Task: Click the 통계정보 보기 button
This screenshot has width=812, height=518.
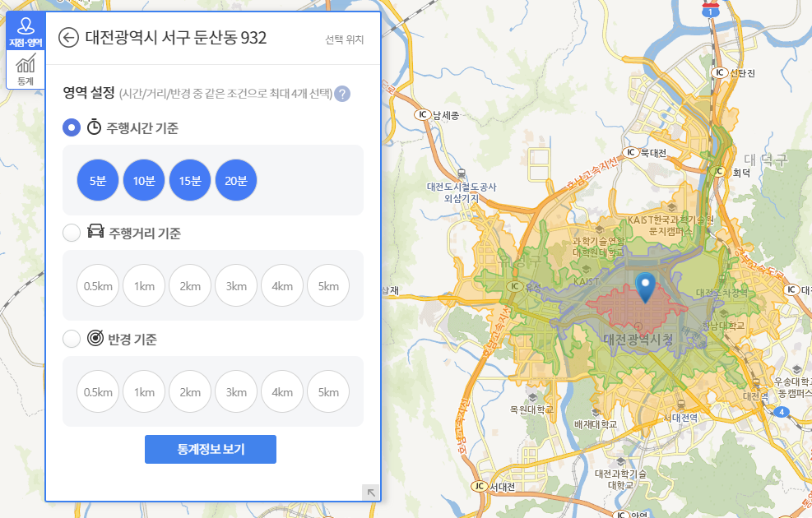Action: pos(210,449)
